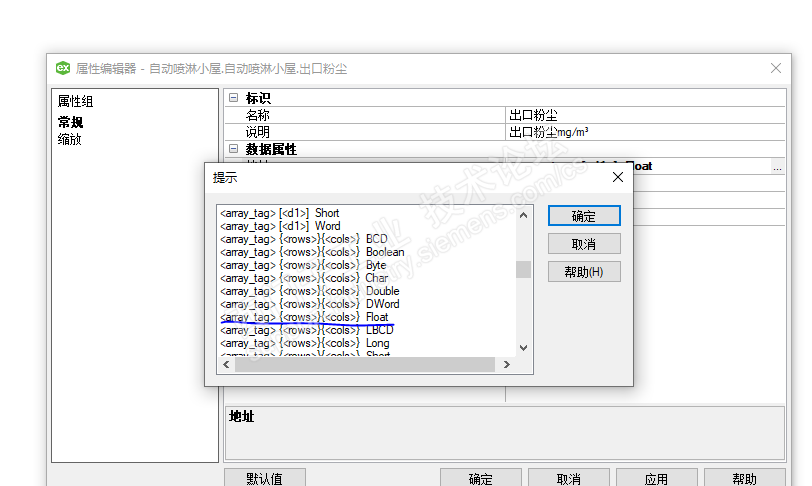The height and width of the screenshot is (486, 812).
Task: Click the left arrow of horizontal scrollbar
Action: click(x=226, y=365)
